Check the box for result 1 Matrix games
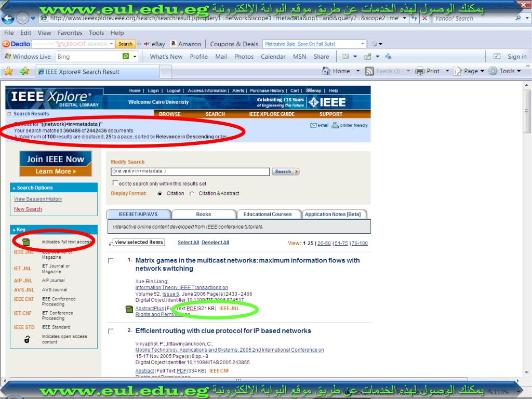 click(111, 261)
